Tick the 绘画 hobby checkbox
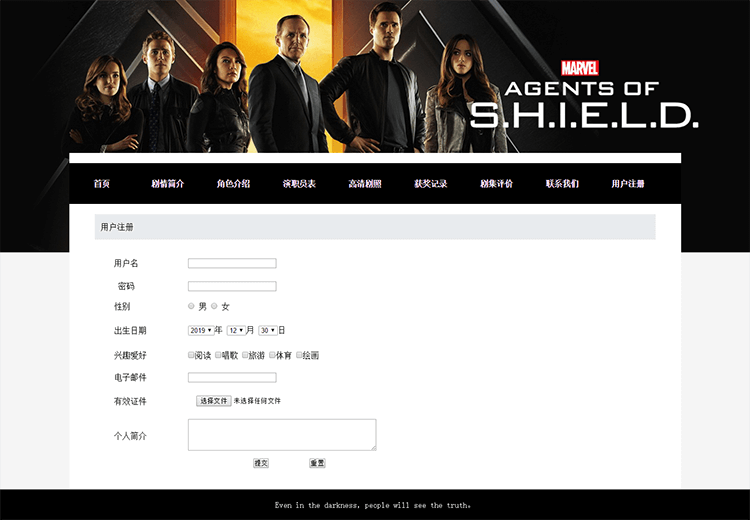Image resolution: width=750 pixels, height=520 pixels. point(299,355)
